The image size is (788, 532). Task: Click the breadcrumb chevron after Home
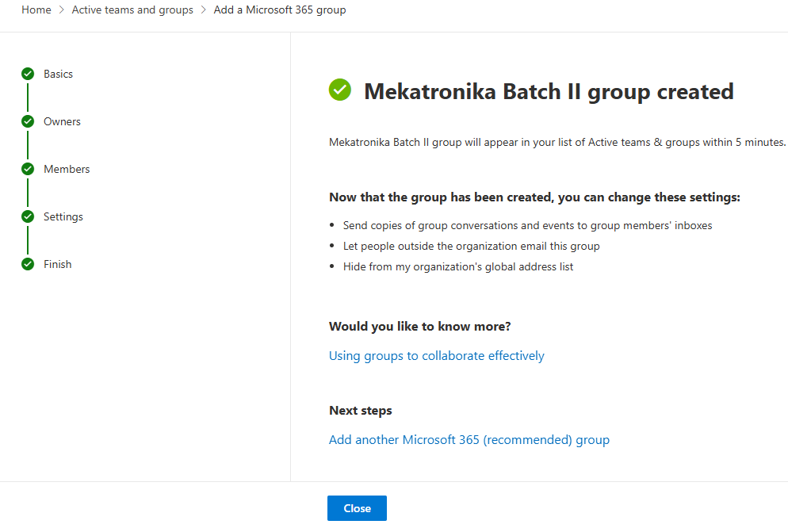(61, 10)
